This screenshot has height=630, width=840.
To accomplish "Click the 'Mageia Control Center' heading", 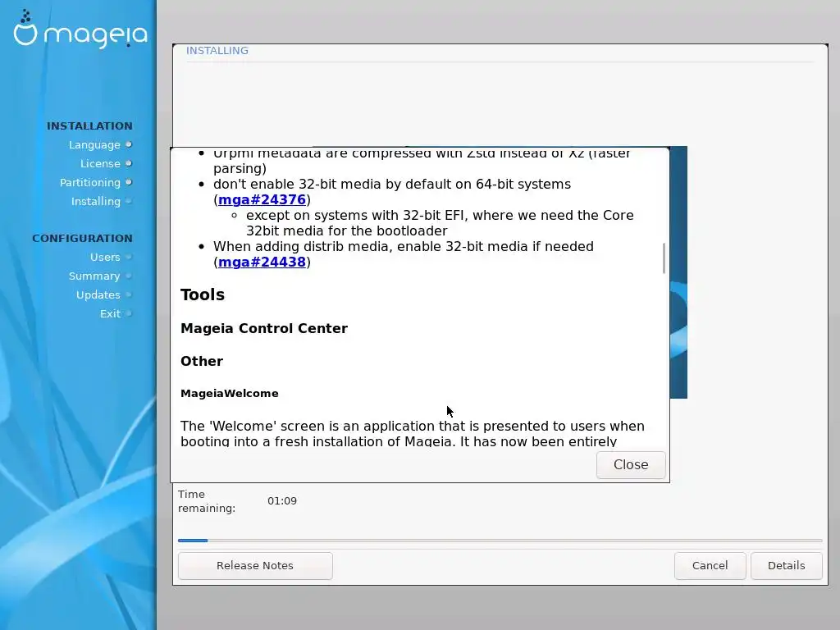I will (x=264, y=328).
